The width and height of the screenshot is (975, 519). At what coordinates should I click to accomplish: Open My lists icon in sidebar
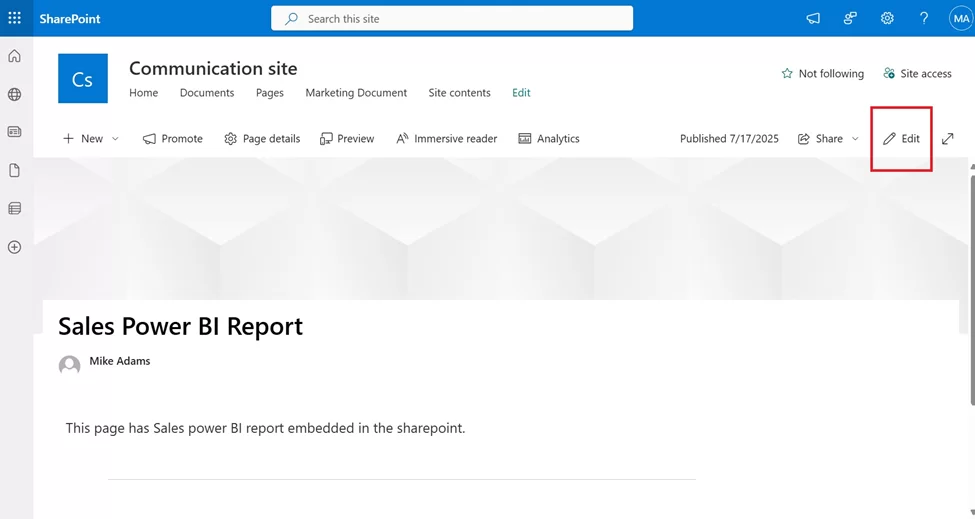tap(14, 208)
